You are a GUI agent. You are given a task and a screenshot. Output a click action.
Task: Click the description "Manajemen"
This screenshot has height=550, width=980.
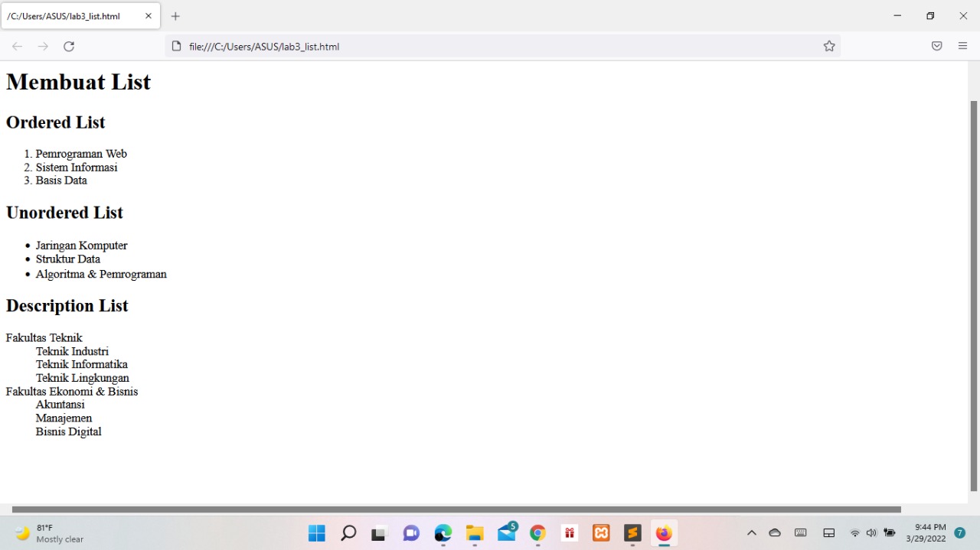coord(64,418)
